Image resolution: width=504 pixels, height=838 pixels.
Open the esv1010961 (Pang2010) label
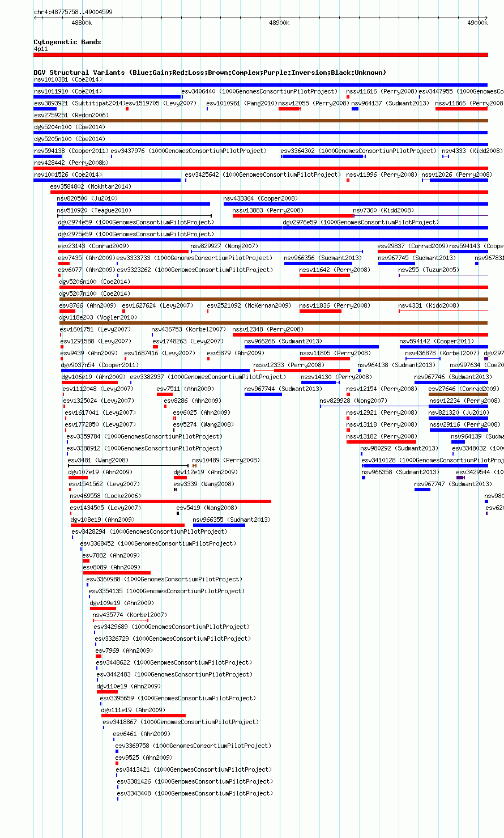point(242,104)
